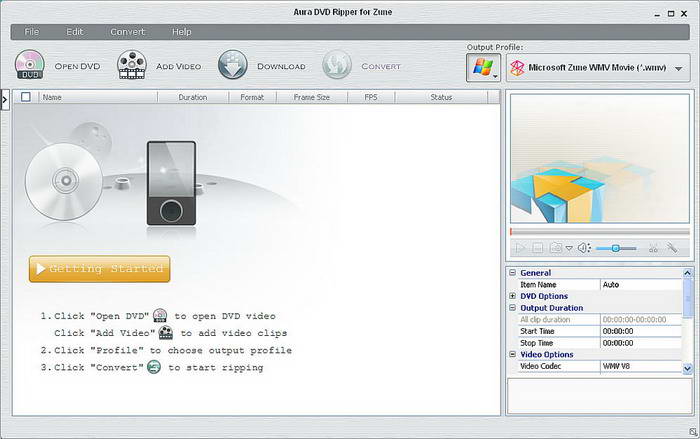Click the Add Video icon in instructions
This screenshot has height=439, width=700.
point(166,332)
